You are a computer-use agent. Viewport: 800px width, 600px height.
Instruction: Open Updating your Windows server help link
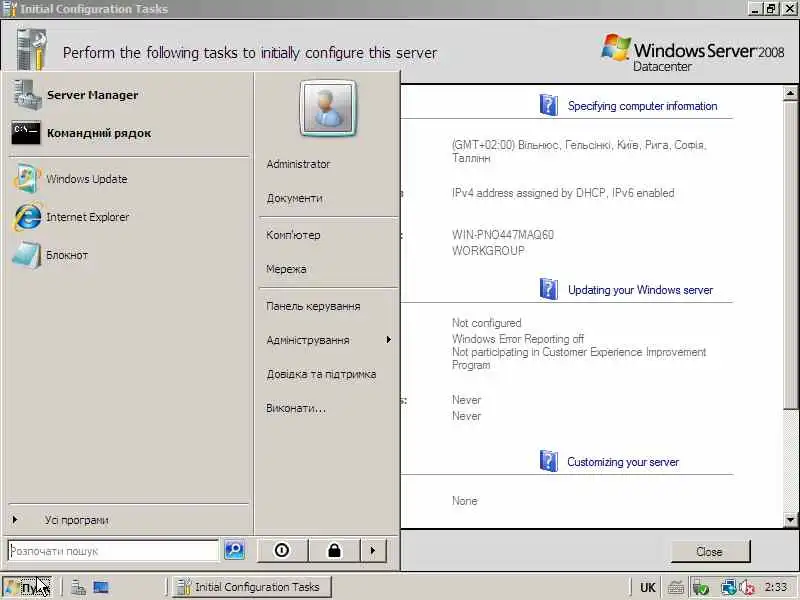click(640, 290)
